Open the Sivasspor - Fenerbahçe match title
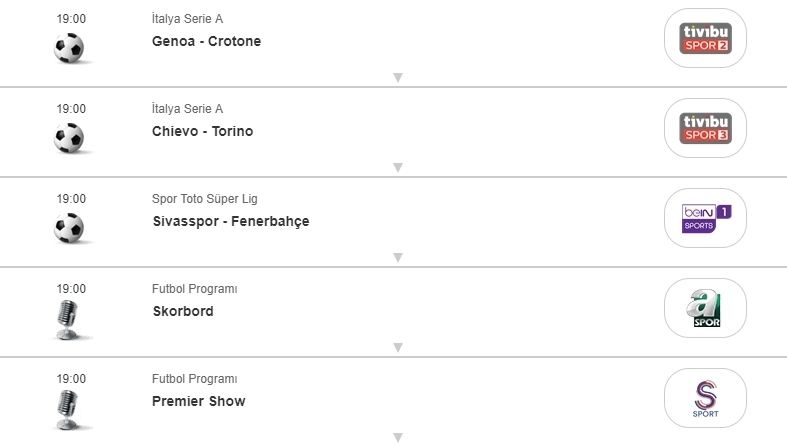787x446 pixels. (x=230, y=222)
